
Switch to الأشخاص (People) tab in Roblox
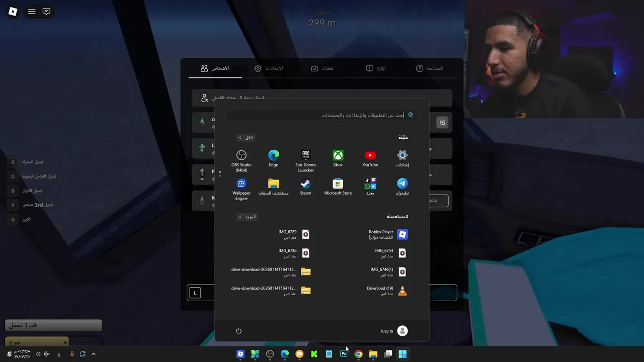[x=215, y=68]
